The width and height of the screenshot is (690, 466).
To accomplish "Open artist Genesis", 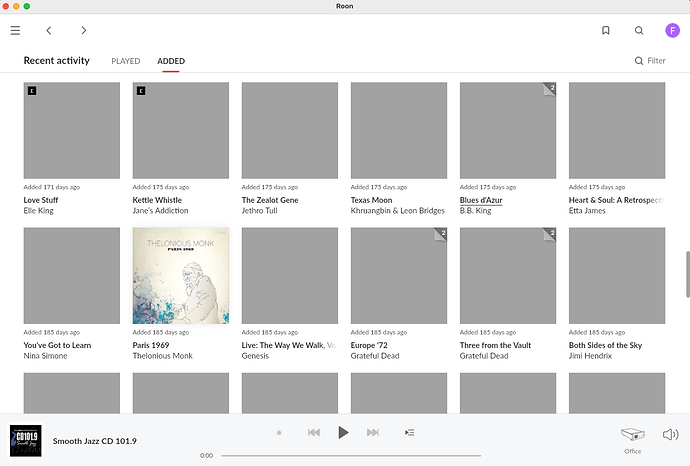I will tap(255, 356).
